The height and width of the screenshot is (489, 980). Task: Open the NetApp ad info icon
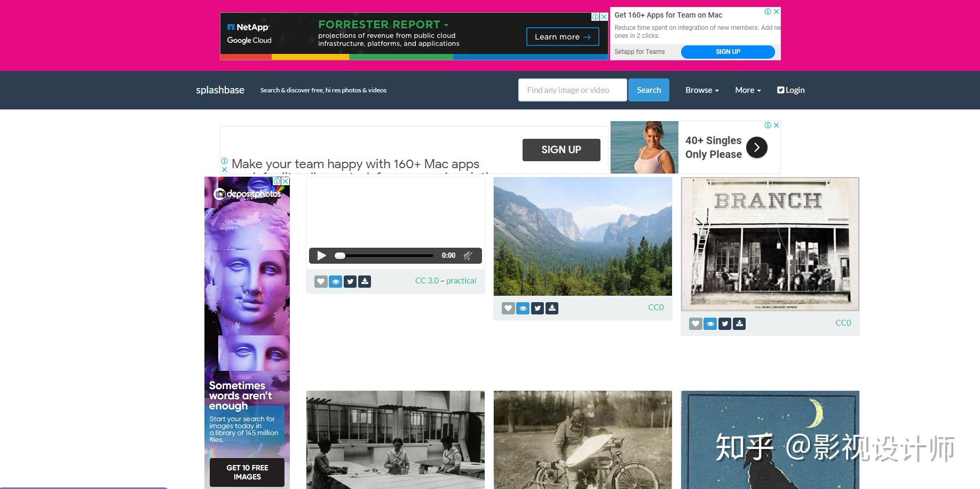(x=595, y=17)
